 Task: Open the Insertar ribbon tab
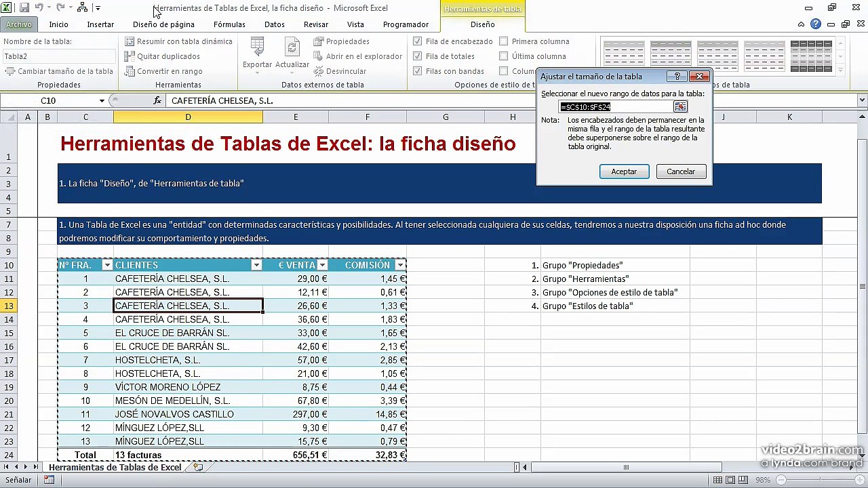pos(100,24)
